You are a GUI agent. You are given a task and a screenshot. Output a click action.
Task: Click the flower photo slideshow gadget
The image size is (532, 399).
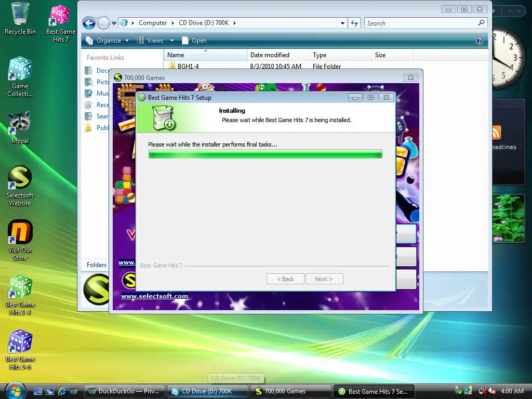tap(509, 218)
